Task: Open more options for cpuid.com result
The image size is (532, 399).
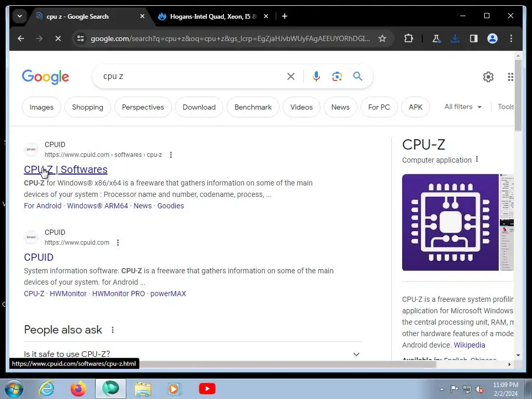Action: pos(118,243)
